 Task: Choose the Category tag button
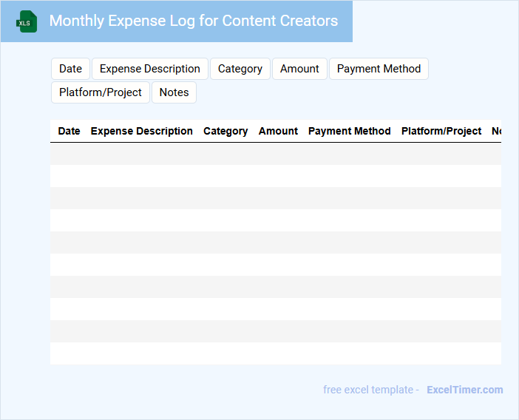point(240,69)
